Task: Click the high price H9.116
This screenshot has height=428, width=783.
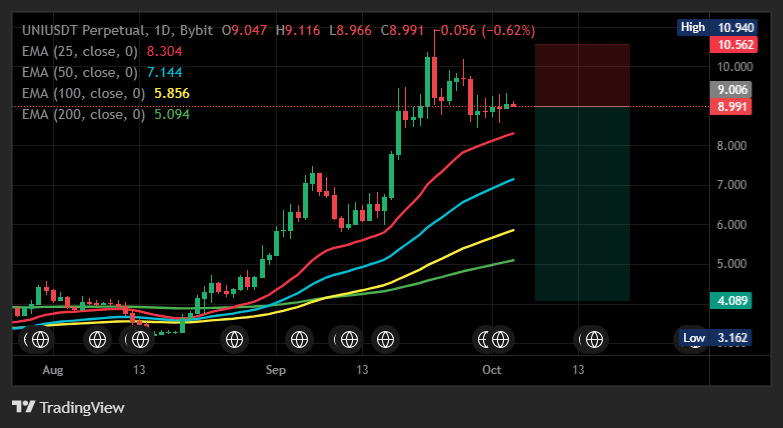Action: point(298,30)
